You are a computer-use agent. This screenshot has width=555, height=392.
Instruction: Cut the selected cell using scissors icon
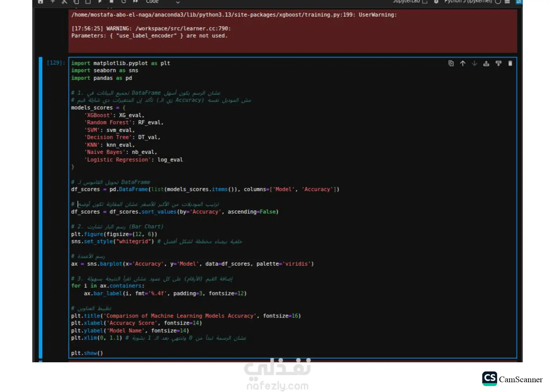click(65, 2)
